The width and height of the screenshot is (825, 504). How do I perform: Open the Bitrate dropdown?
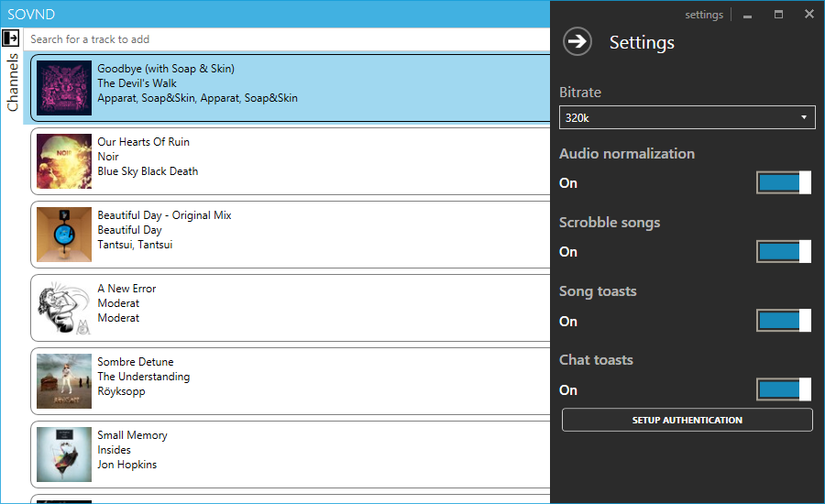point(687,117)
